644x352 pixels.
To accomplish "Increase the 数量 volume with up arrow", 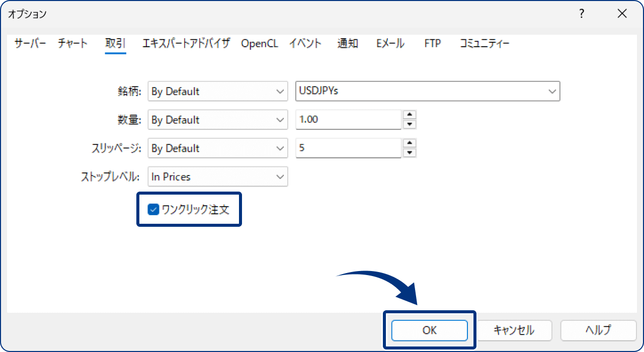I will 410,115.
